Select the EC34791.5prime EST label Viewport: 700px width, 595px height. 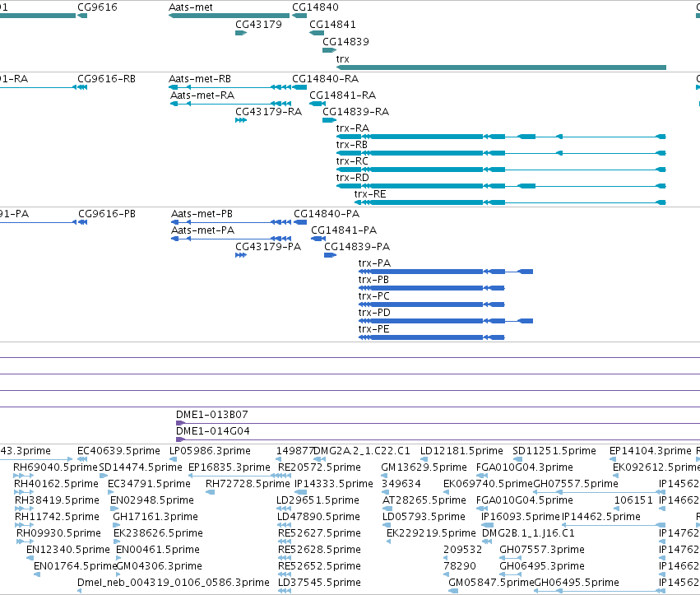pos(149,484)
